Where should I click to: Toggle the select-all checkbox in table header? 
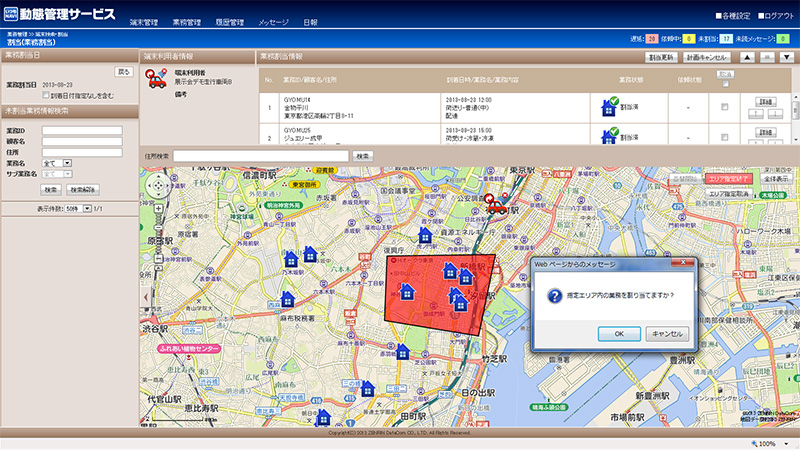pos(726,84)
